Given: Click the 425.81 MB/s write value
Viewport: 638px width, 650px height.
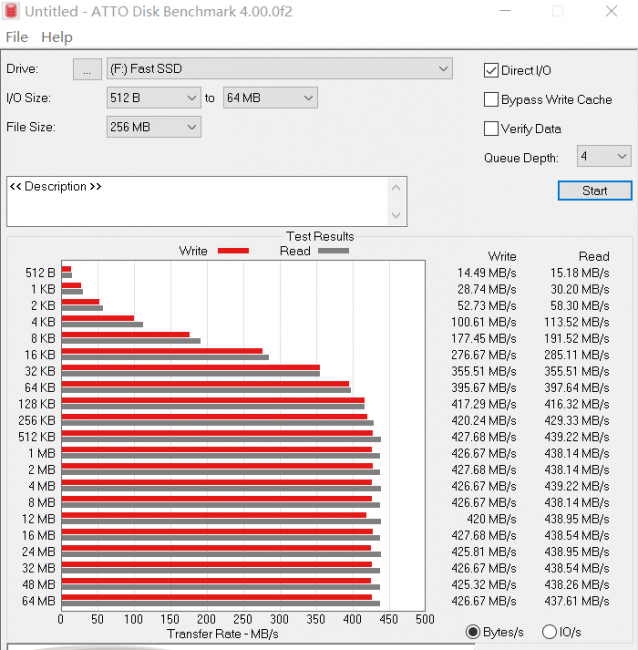Looking at the screenshot, I should pyautogui.click(x=484, y=552).
